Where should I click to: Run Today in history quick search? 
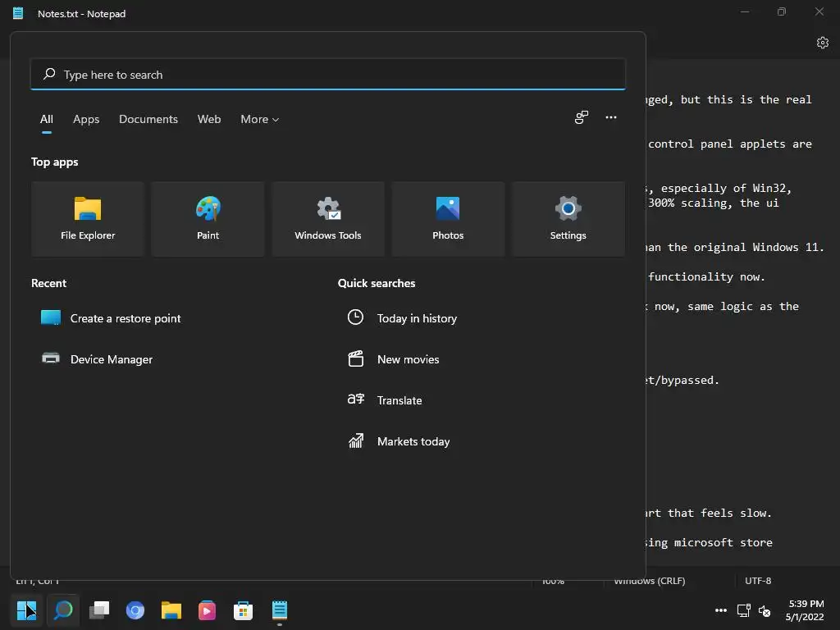tap(402, 318)
